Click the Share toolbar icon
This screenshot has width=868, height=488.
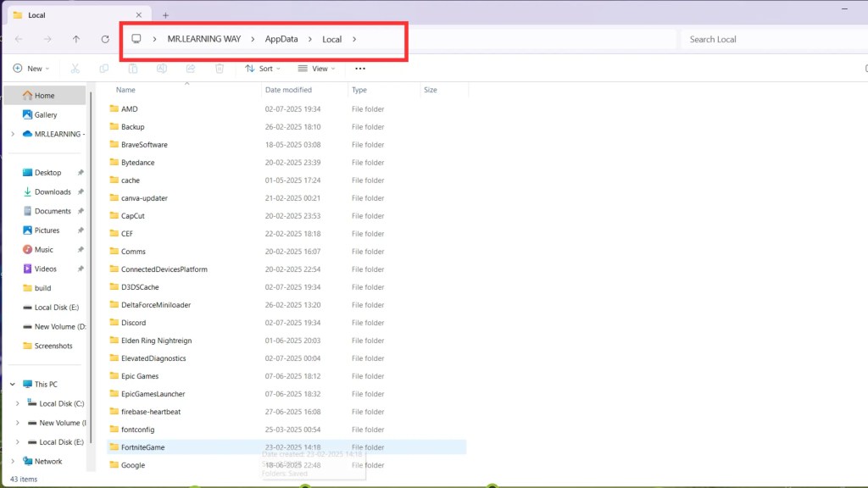coord(191,69)
